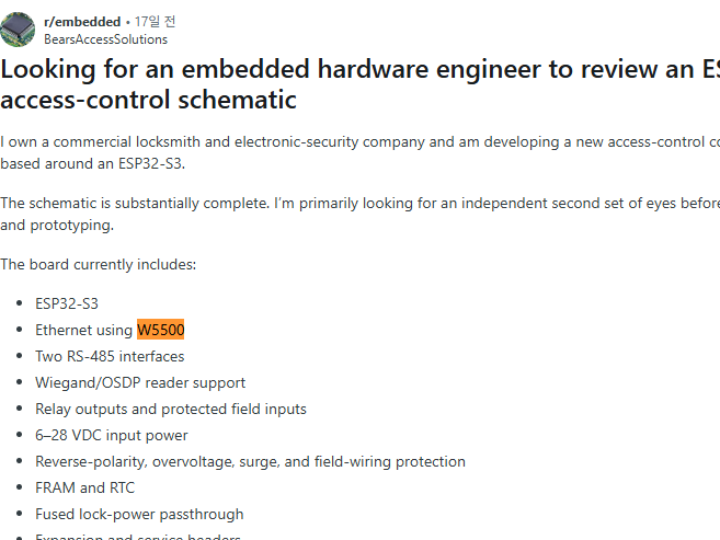
Task: Click the Wiegand/OSDP reader support bullet
Action: (x=141, y=382)
